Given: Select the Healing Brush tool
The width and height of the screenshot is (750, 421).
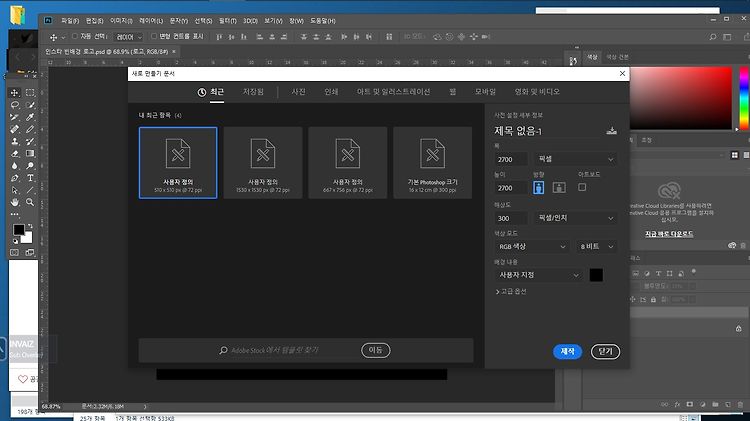Looking at the screenshot, I should tap(15, 129).
